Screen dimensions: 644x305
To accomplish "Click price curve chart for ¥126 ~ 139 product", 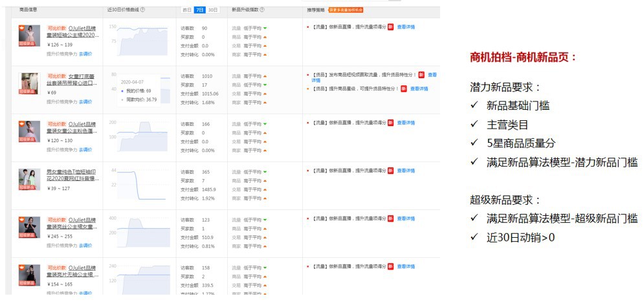I will pos(139,40).
